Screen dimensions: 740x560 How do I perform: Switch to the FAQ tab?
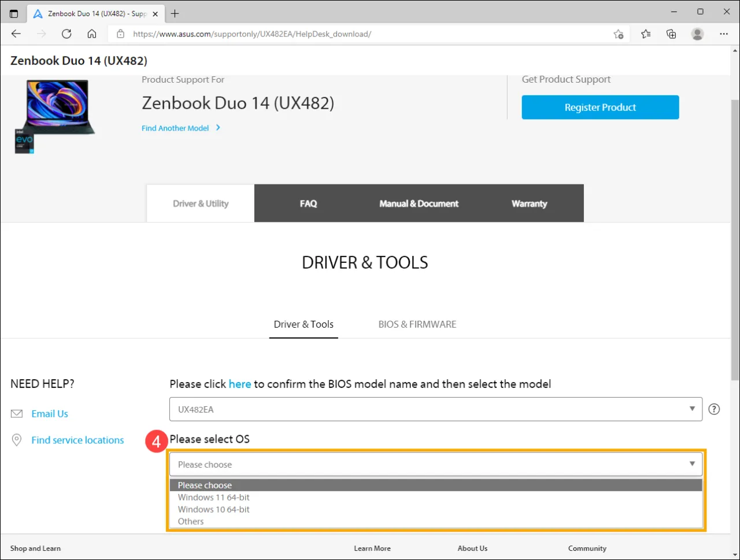point(308,203)
